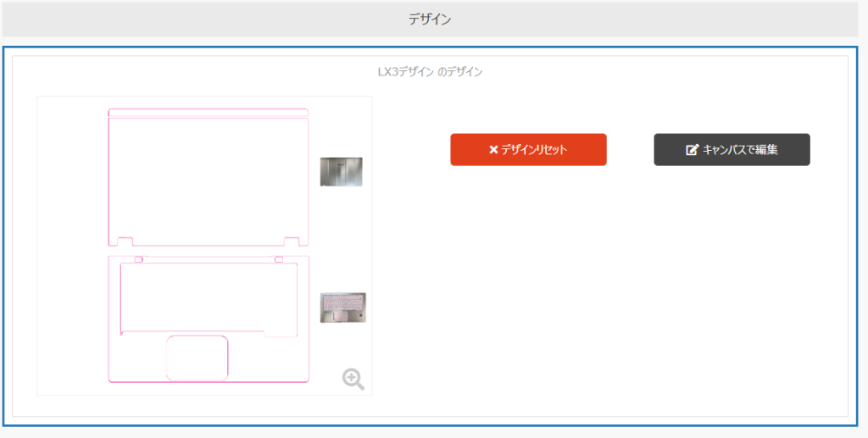Click the keyboard palm-rest outline drawing
This screenshot has height=438, width=868.
tap(209, 319)
